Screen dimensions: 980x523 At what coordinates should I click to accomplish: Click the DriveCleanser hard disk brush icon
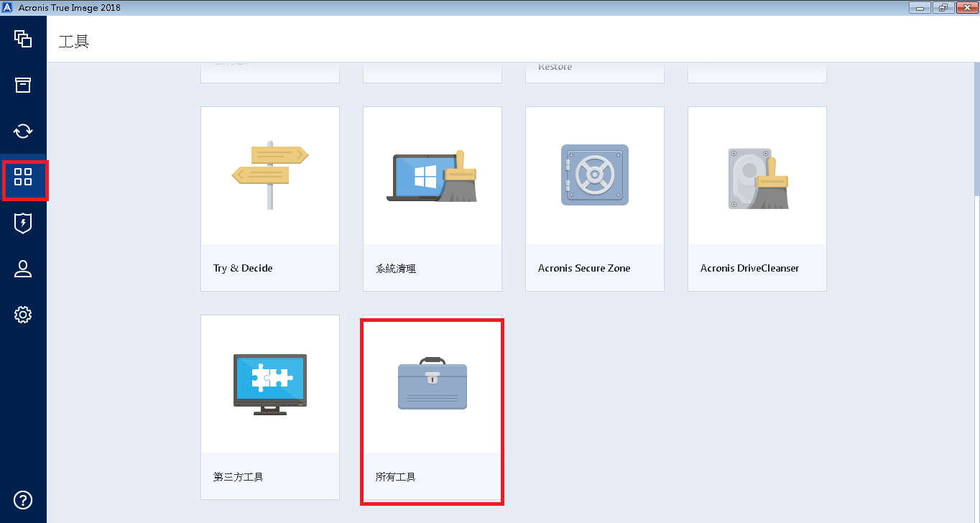(x=757, y=178)
